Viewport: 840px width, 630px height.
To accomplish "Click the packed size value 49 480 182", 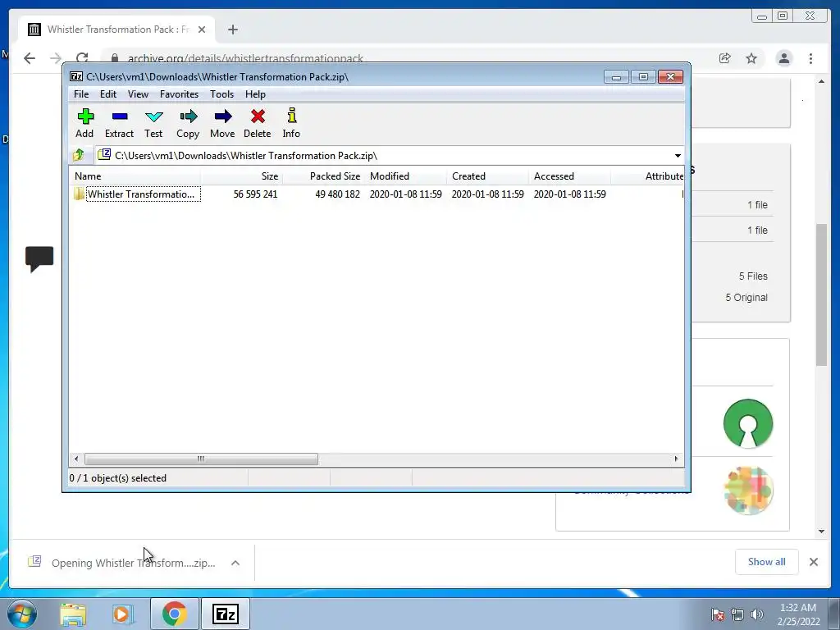I will tap(337, 194).
